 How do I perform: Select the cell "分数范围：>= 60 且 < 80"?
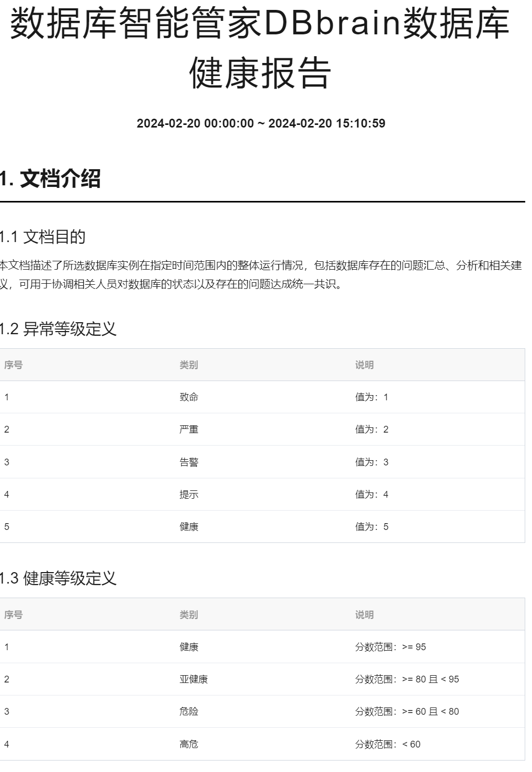click(x=407, y=712)
